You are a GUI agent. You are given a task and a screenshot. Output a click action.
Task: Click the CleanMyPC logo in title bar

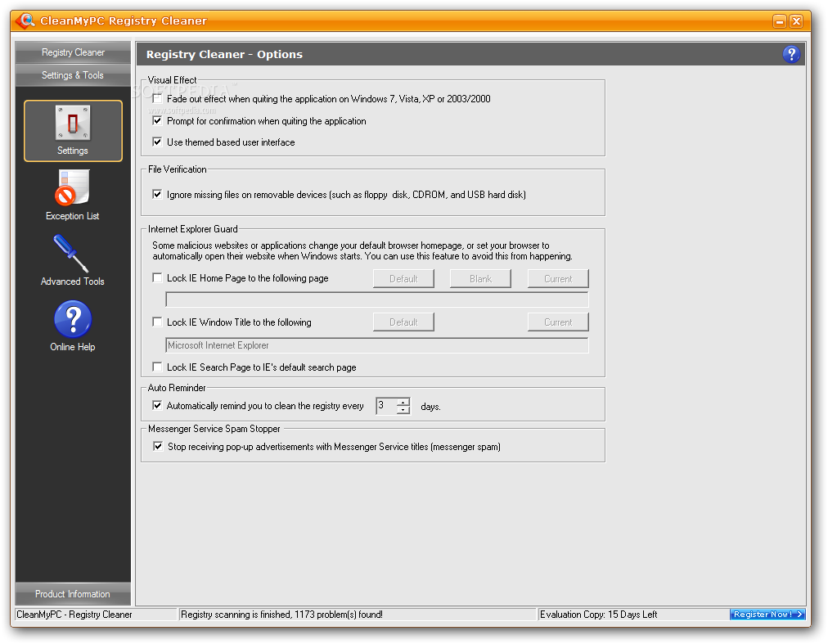pos(25,20)
